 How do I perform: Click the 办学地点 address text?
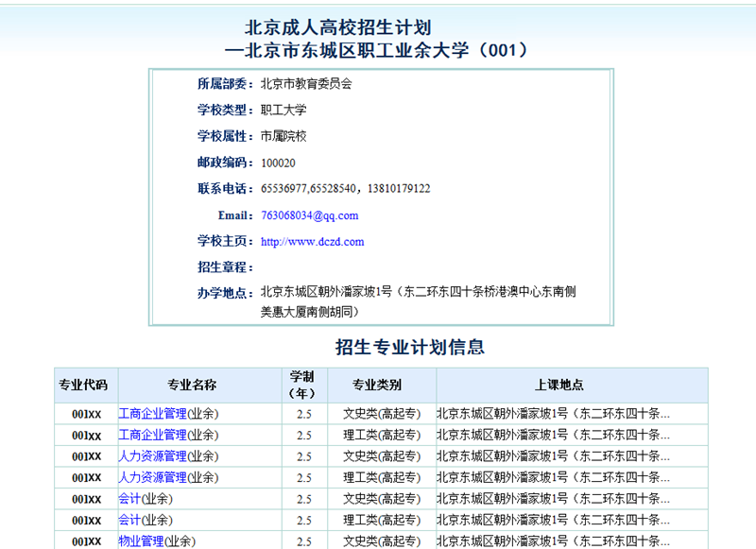(418, 301)
